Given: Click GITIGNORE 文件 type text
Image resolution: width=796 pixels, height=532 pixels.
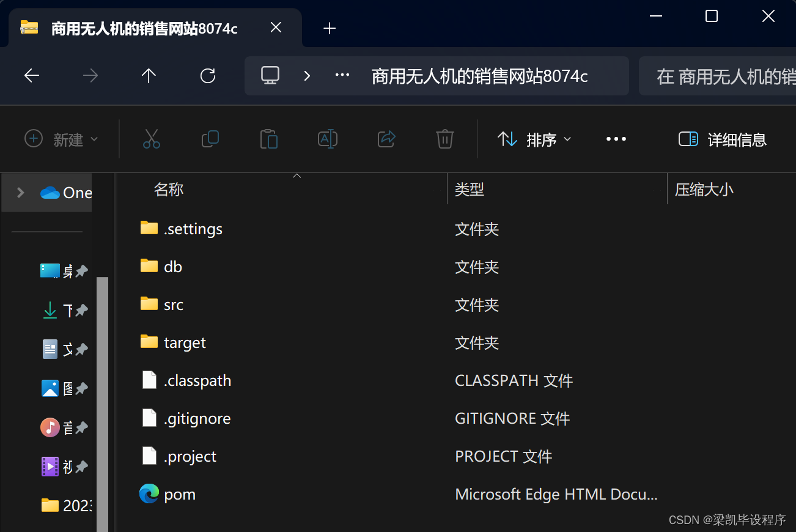Looking at the screenshot, I should point(512,419).
